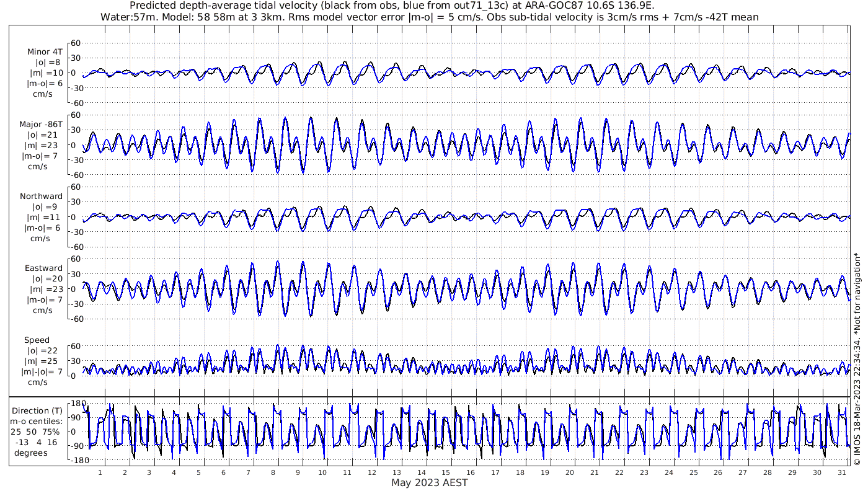Viewport: 868px width, 496px height.
Task: Click the "-13 4 16" centile values
Action: (x=35, y=442)
